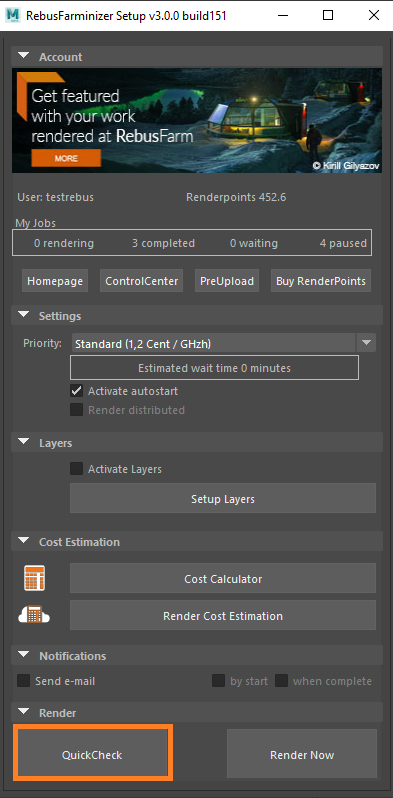This screenshot has height=798, width=393.
Task: Collapse the Account section
Action: 23,56
